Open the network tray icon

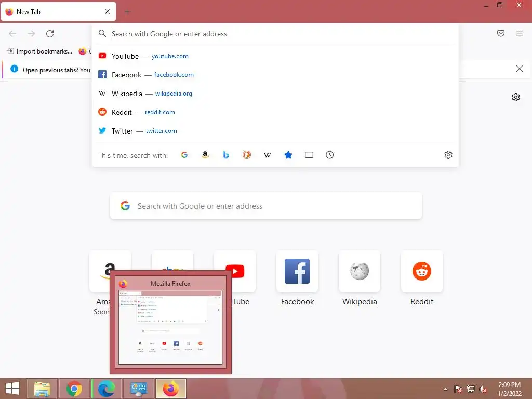(471, 389)
